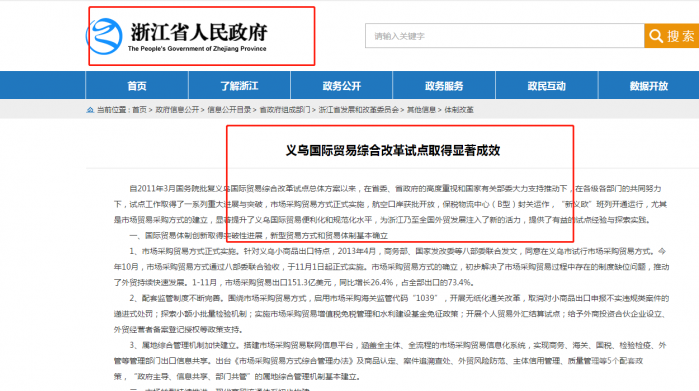The image size is (699, 391).
Task: Focus the 请输入关键字 search field
Action: click(505, 36)
